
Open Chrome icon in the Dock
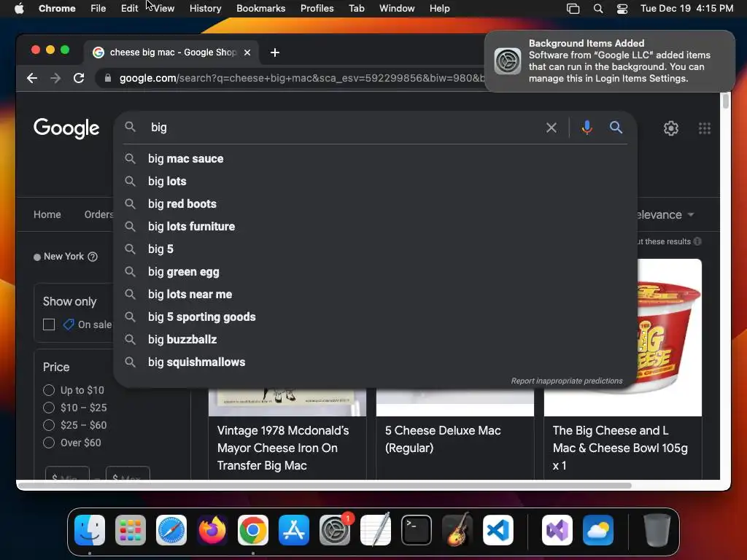coord(253,530)
